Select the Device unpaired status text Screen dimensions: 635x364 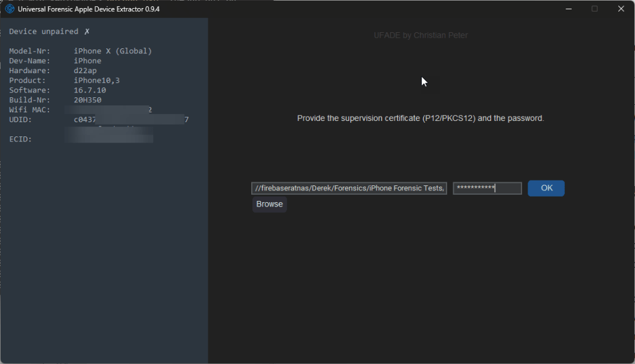[x=43, y=32]
